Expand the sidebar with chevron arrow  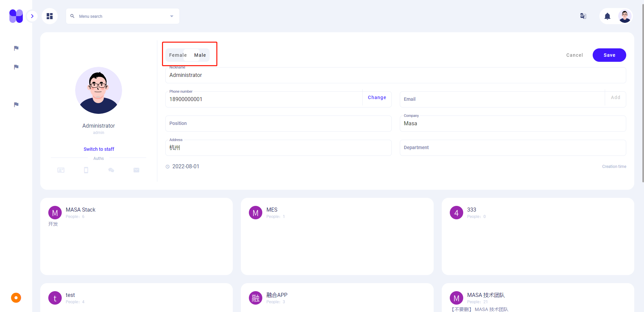[x=32, y=16]
